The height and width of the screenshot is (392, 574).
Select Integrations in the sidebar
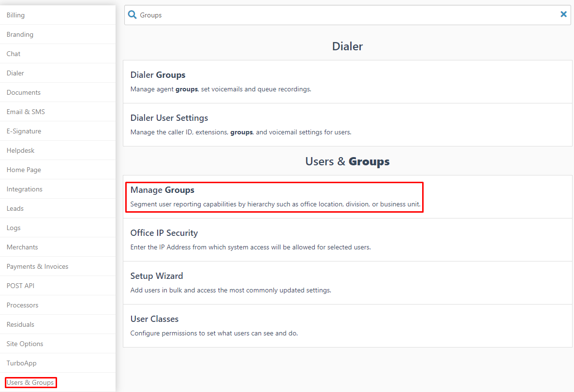[x=58, y=189]
